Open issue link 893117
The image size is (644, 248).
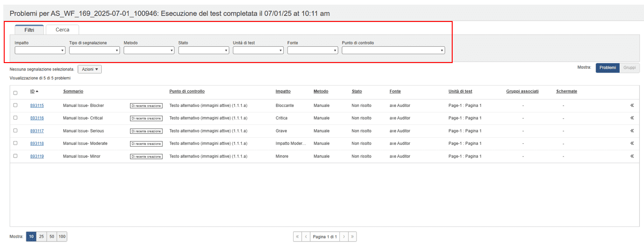[x=37, y=131]
